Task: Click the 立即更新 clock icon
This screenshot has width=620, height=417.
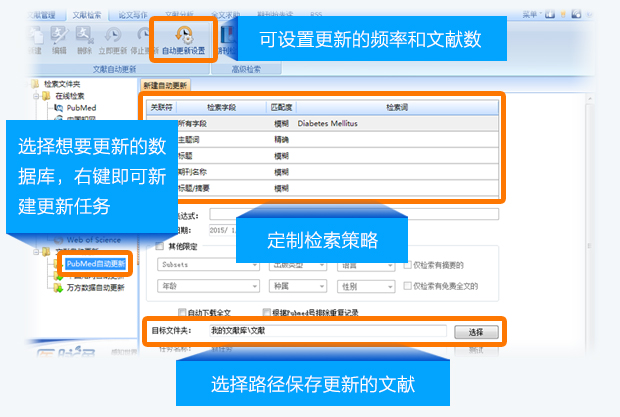Action: 113,35
